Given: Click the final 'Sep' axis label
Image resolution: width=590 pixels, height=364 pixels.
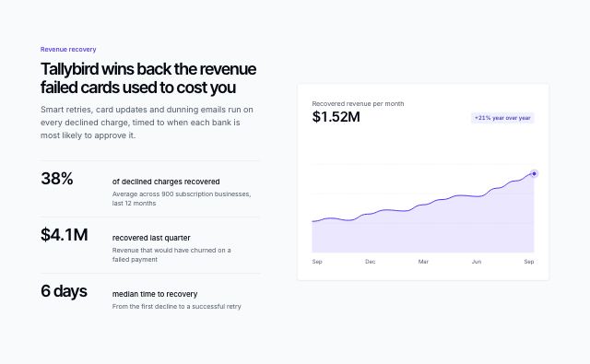Looking at the screenshot, I should [529, 262].
